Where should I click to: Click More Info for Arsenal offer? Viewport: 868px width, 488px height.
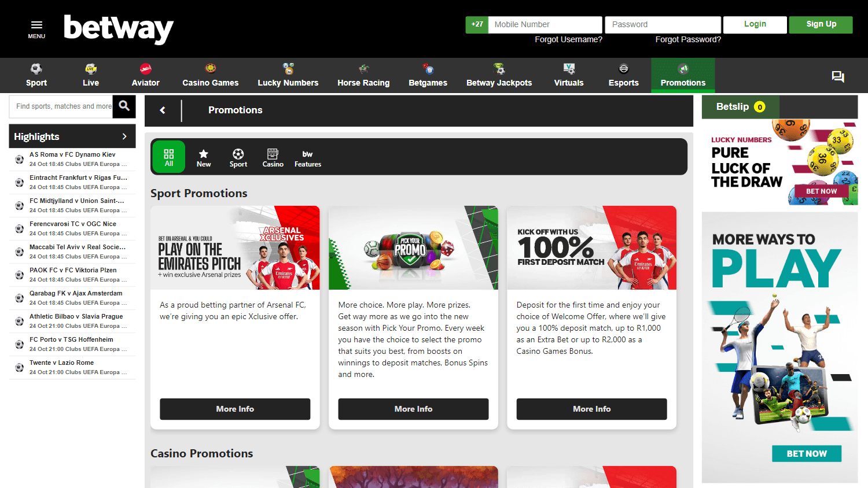tap(235, 409)
